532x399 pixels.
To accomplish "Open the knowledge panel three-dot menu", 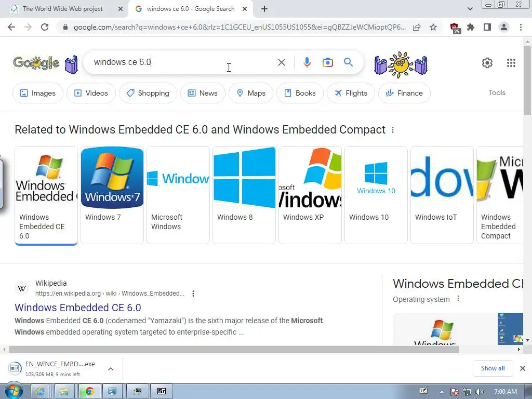I will [x=458, y=299].
